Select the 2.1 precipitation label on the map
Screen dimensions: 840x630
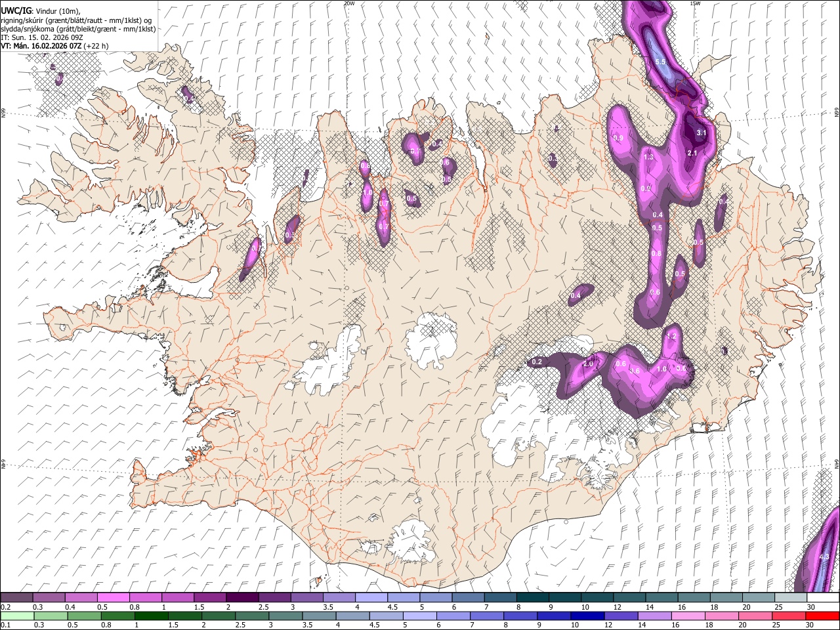pos(692,153)
